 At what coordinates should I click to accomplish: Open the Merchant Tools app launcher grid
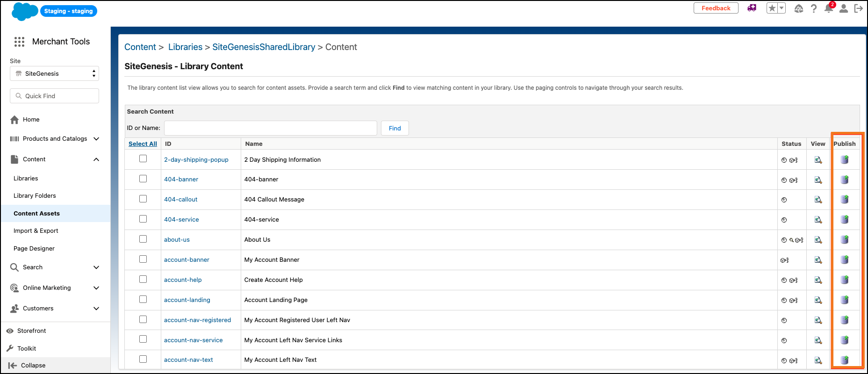(x=19, y=42)
